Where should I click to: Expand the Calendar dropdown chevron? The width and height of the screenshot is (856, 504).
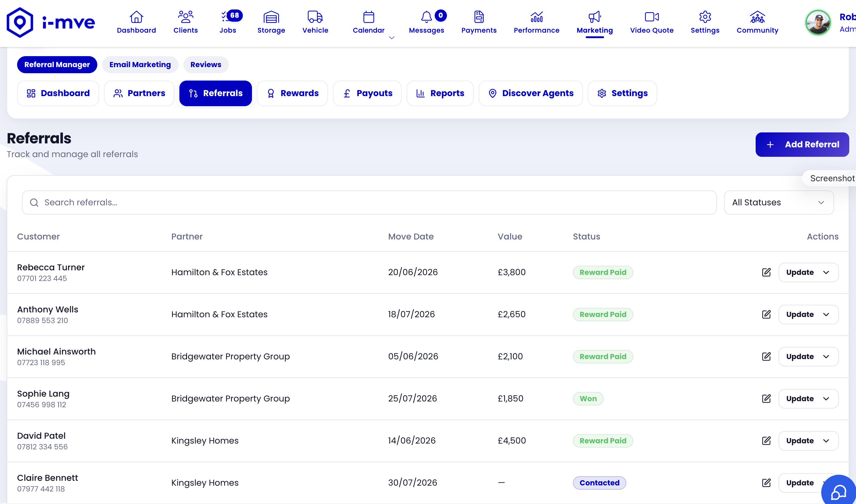(x=391, y=38)
